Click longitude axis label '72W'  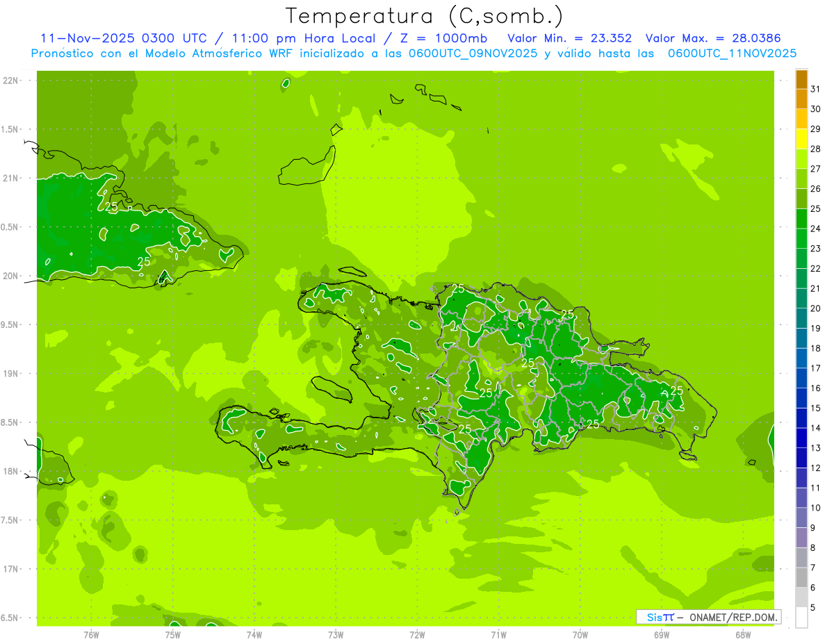click(417, 635)
